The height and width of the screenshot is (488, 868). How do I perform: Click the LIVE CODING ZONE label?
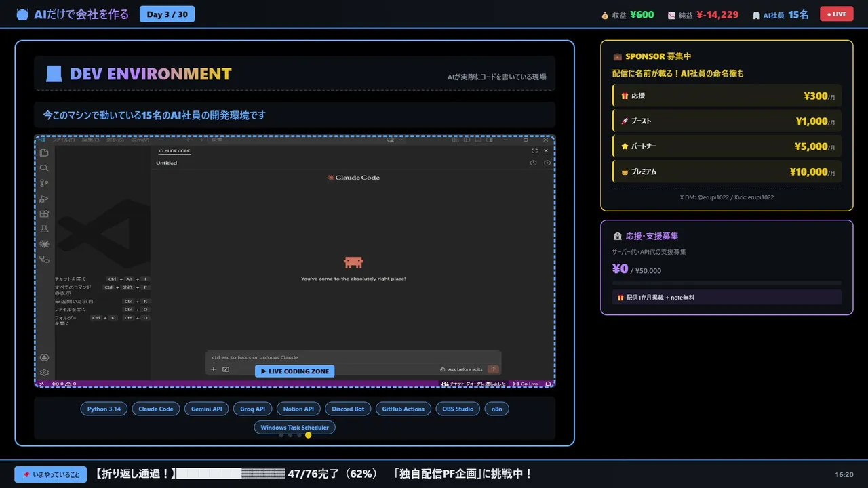(x=294, y=371)
